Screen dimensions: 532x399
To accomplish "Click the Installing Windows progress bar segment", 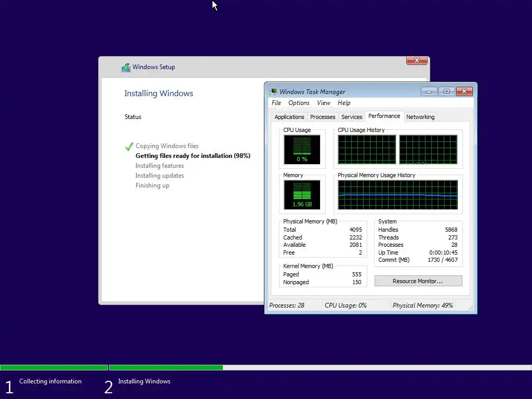I will (320, 367).
